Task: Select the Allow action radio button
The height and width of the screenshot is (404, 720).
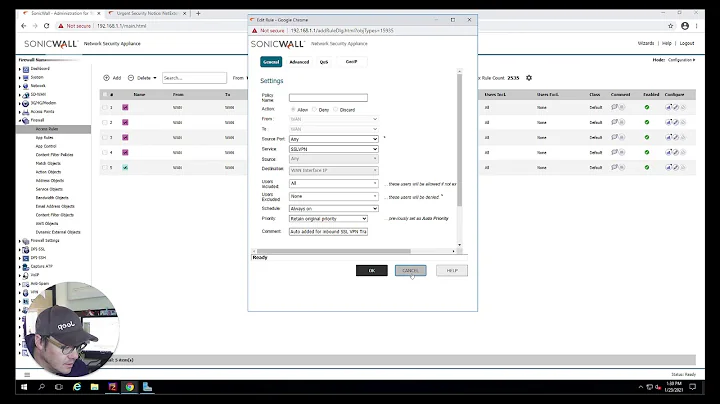Action: (293, 110)
